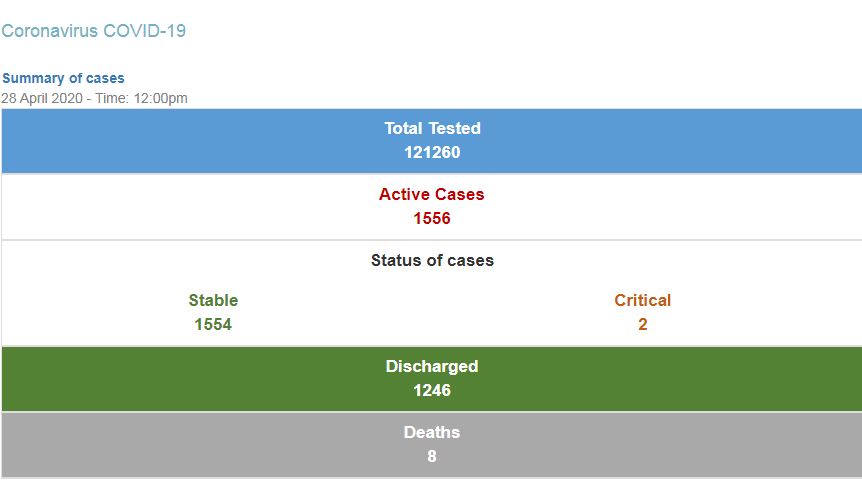Select the Deaths label
The height and width of the screenshot is (500, 862).
point(432,432)
